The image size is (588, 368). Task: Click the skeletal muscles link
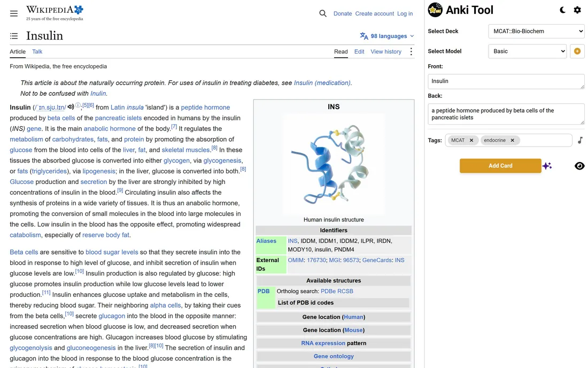point(185,150)
